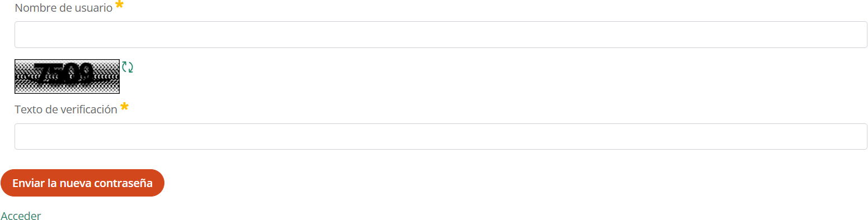
Task: Tap the circular arrows next to captcha
Action: point(128,67)
